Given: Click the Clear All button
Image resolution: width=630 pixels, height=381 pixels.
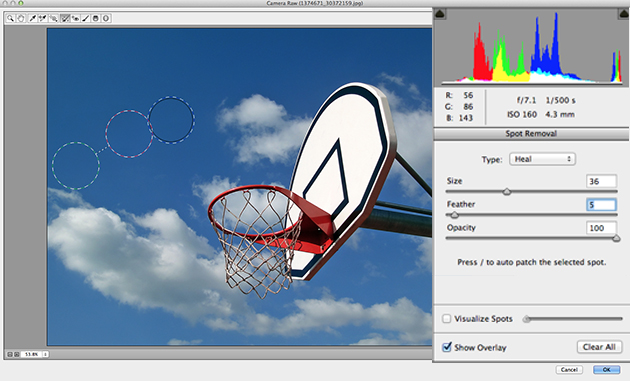Looking at the screenshot, I should coord(599,347).
